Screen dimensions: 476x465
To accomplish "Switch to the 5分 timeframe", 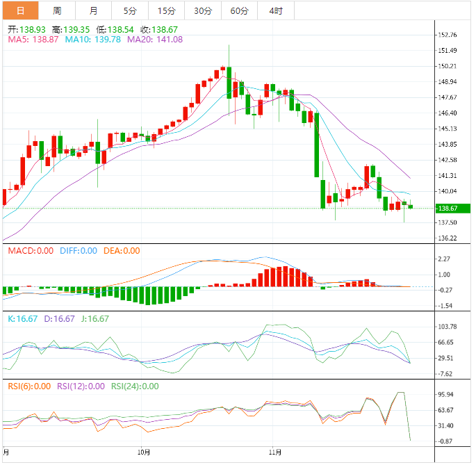I will coord(130,10).
